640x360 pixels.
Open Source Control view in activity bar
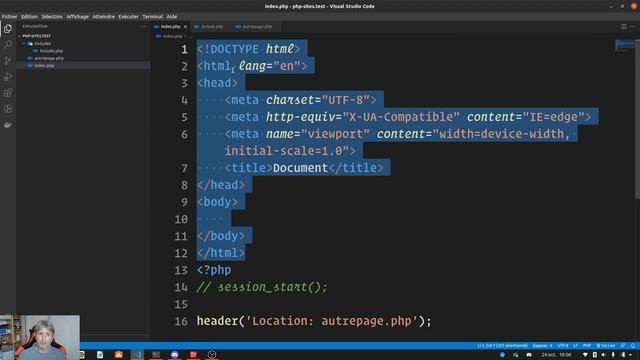coord(8,61)
